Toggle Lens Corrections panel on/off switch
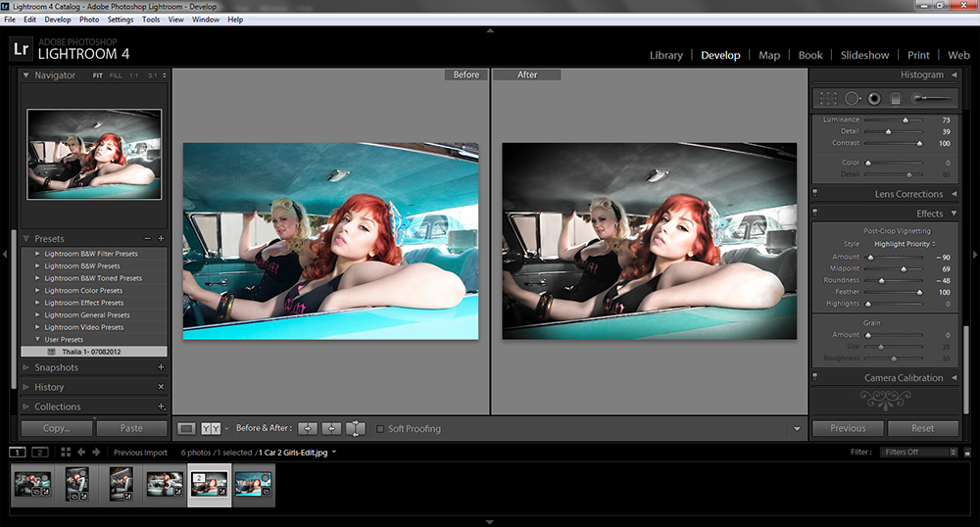980x527 pixels. [x=815, y=194]
